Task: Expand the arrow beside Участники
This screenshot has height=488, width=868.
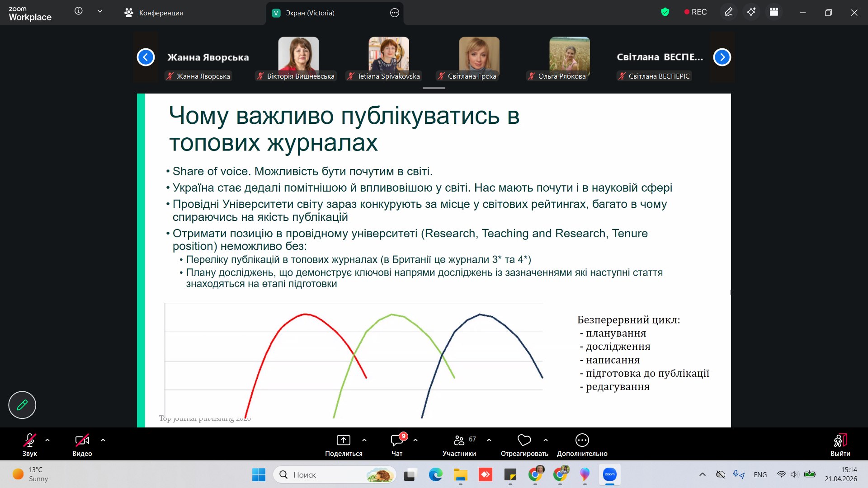Action: point(489,440)
